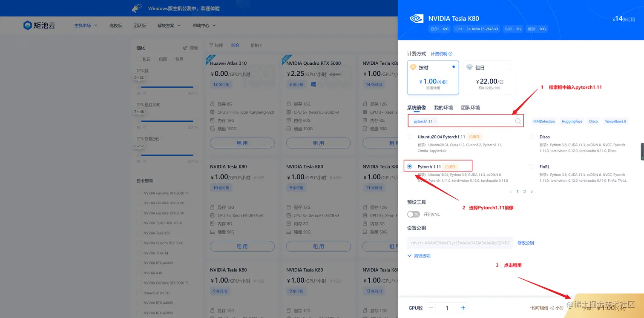Go to next image page arrow
This screenshot has height=318, width=644.
(x=532, y=192)
